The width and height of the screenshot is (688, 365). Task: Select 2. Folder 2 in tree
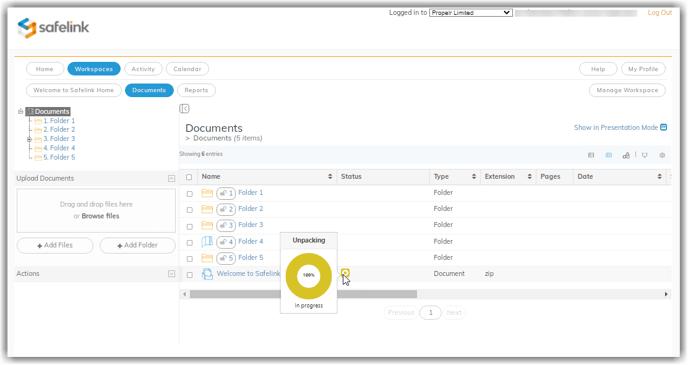click(x=59, y=129)
